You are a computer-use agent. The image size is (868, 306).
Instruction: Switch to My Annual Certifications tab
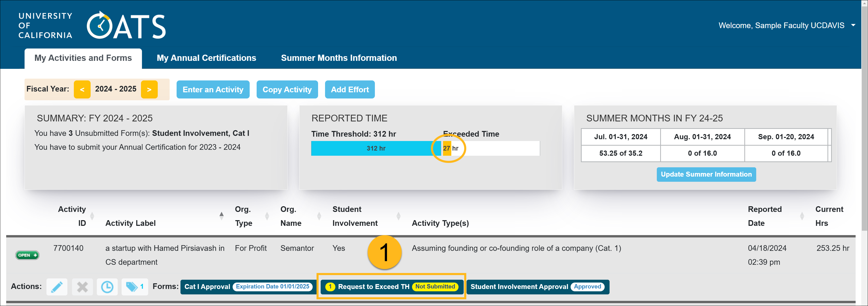coord(206,58)
